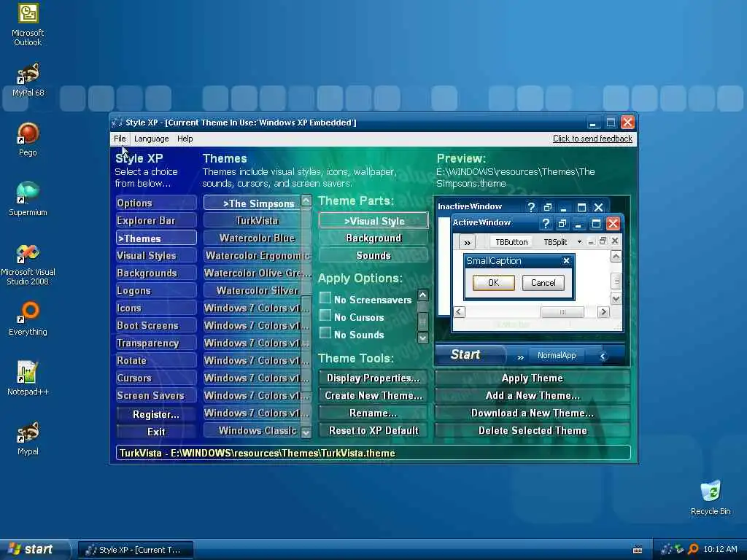The height and width of the screenshot is (560, 747).
Task: Go to the Visual Styles section
Action: (x=156, y=256)
